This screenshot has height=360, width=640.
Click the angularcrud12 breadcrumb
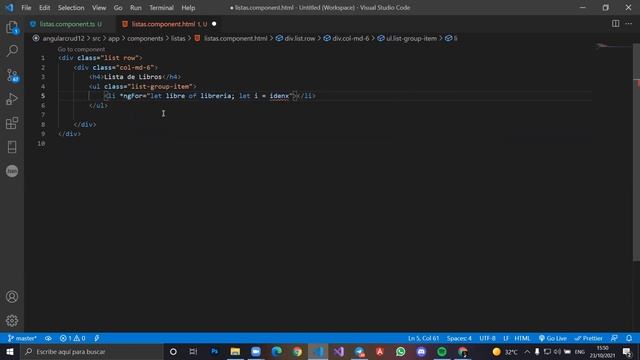(x=63, y=38)
